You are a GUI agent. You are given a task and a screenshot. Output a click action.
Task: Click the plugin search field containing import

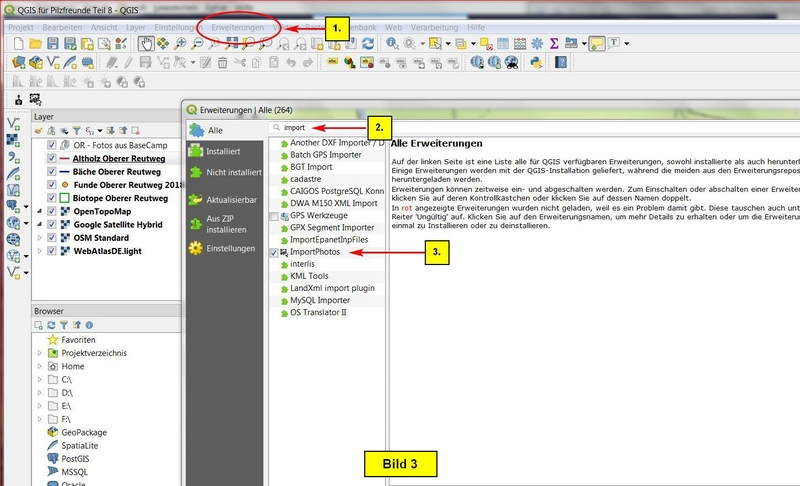(x=320, y=128)
